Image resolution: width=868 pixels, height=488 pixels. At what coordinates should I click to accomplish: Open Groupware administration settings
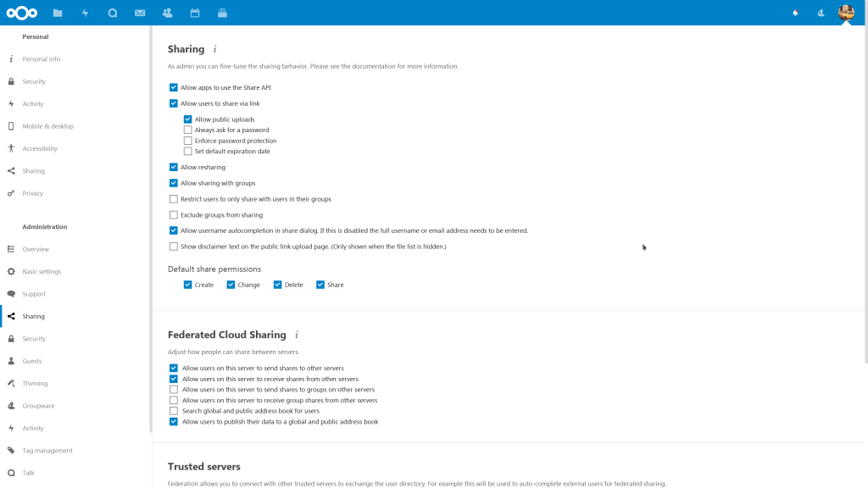[x=38, y=406]
